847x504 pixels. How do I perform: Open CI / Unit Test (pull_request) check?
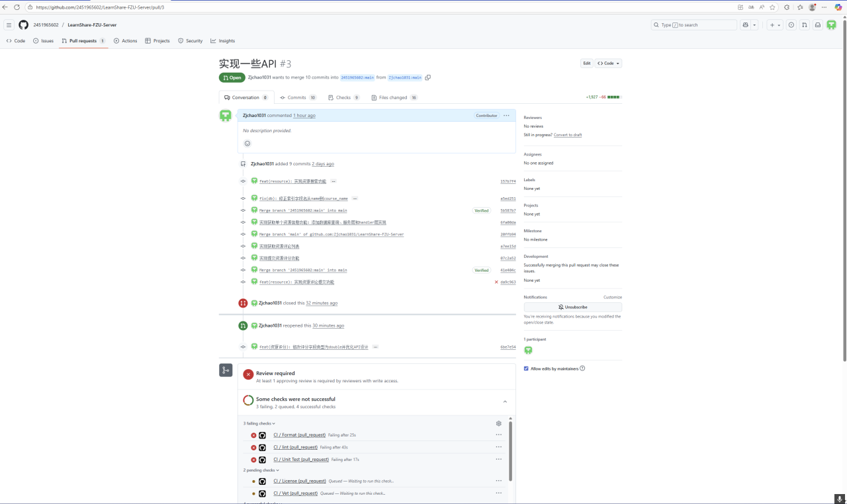click(x=301, y=459)
